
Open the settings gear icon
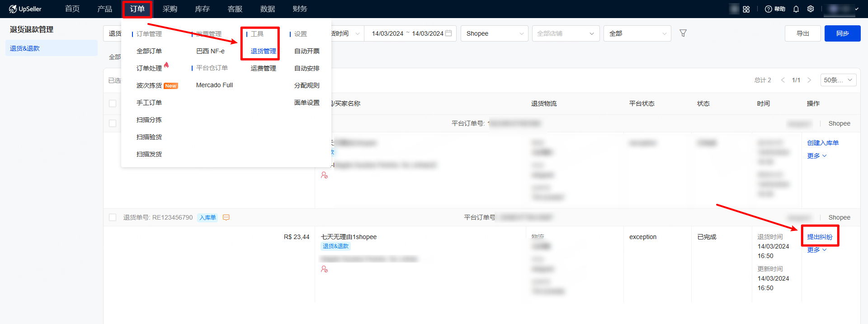coord(811,9)
